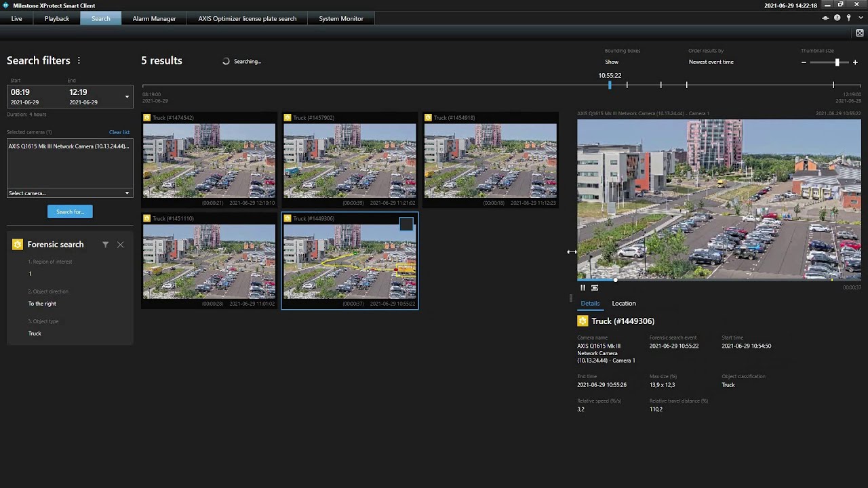Switch to the System Monitor tab
The image size is (868, 488).
coord(341,18)
